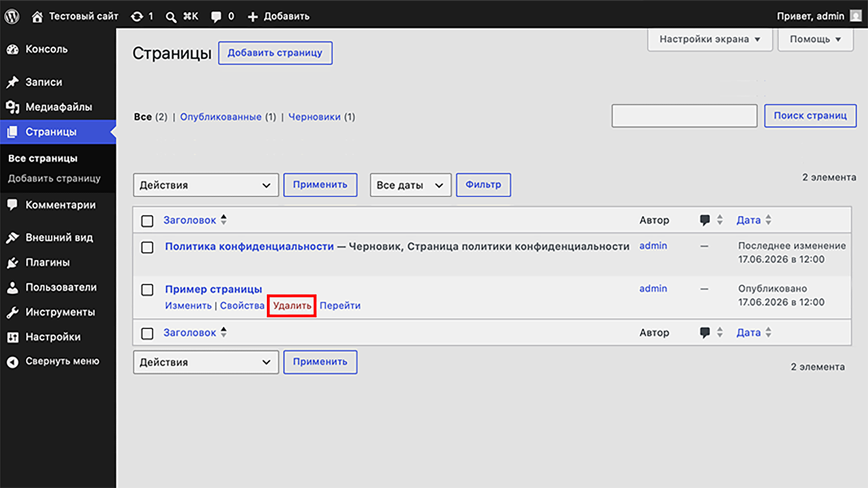This screenshot has width=868, height=488.
Task: Expand the Настройки экрана panel
Action: [710, 39]
